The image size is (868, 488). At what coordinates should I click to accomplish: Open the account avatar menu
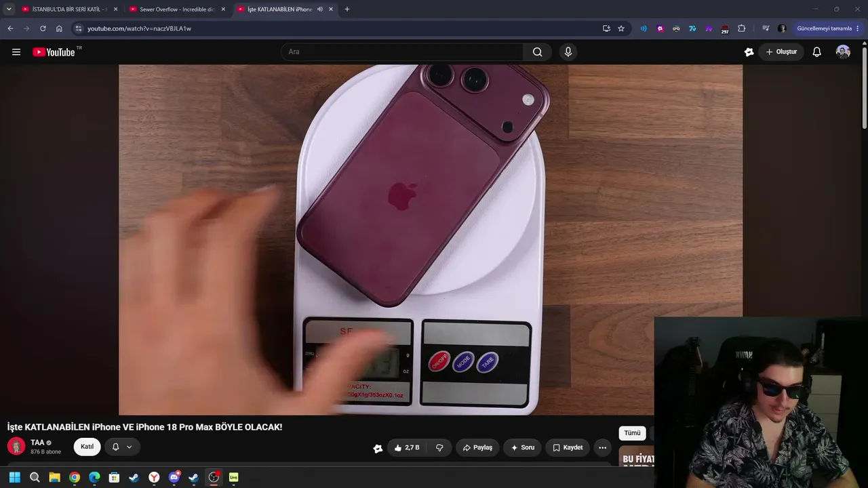(x=843, y=52)
